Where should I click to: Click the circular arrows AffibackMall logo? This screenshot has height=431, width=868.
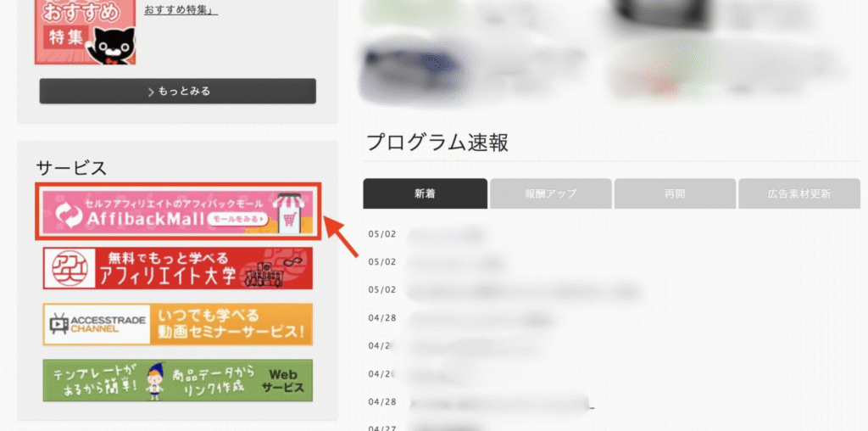[68, 215]
